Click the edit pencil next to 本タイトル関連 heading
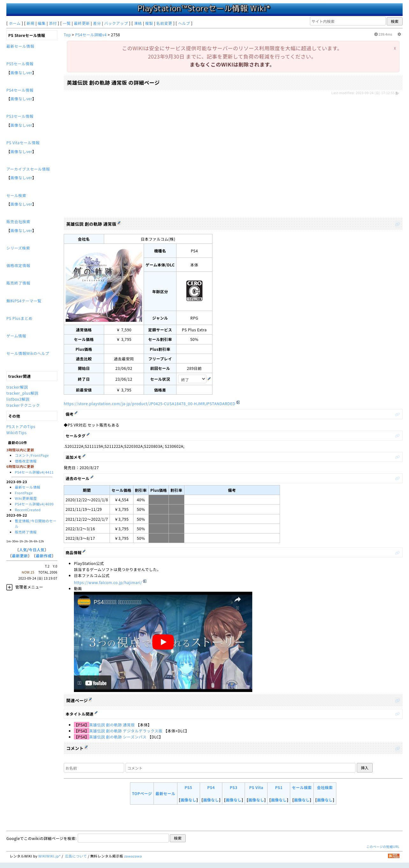The image size is (409, 868). tap(96, 713)
